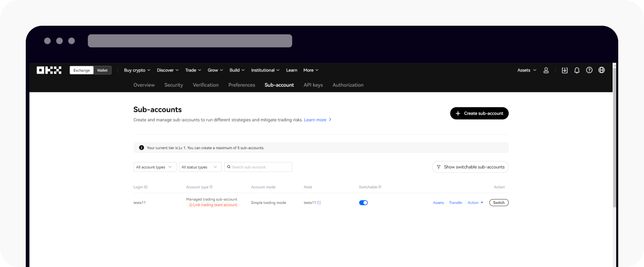644x267 pixels.
Task: Open the user profile icon
Action: coord(546,70)
